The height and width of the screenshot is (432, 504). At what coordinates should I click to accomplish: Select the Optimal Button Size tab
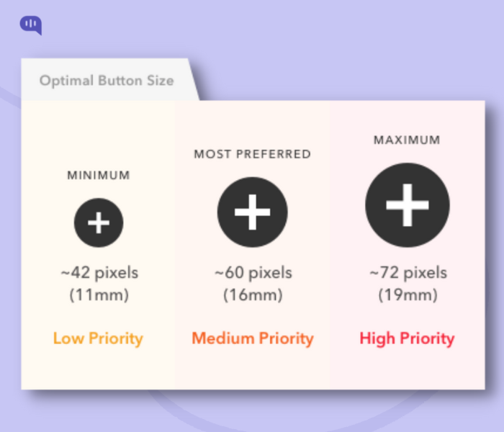(x=107, y=81)
